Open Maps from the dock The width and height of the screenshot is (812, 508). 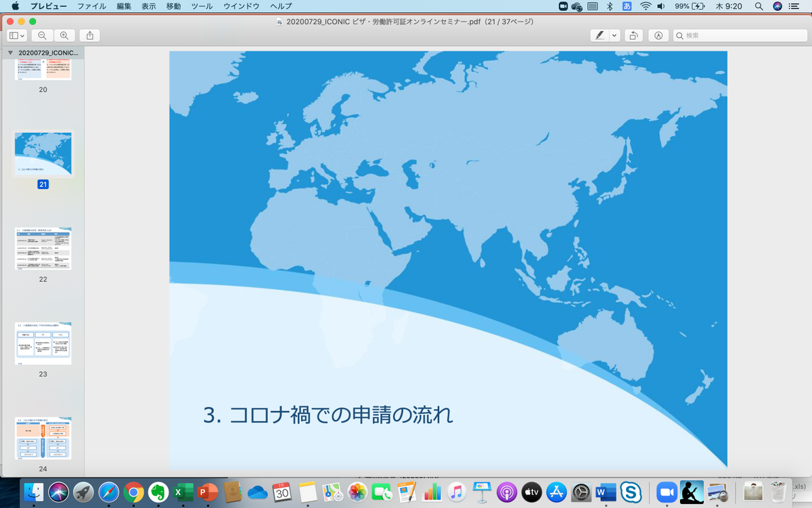(x=332, y=492)
